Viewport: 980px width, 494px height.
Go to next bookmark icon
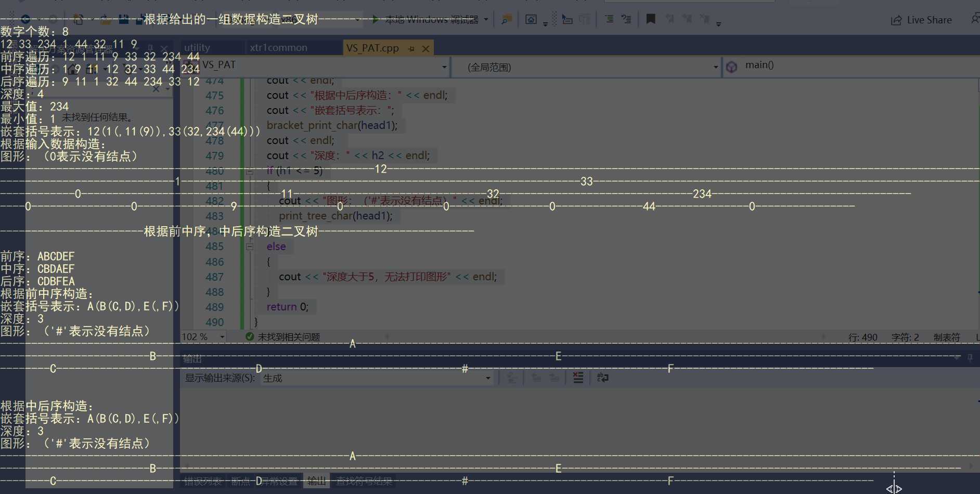click(x=687, y=19)
